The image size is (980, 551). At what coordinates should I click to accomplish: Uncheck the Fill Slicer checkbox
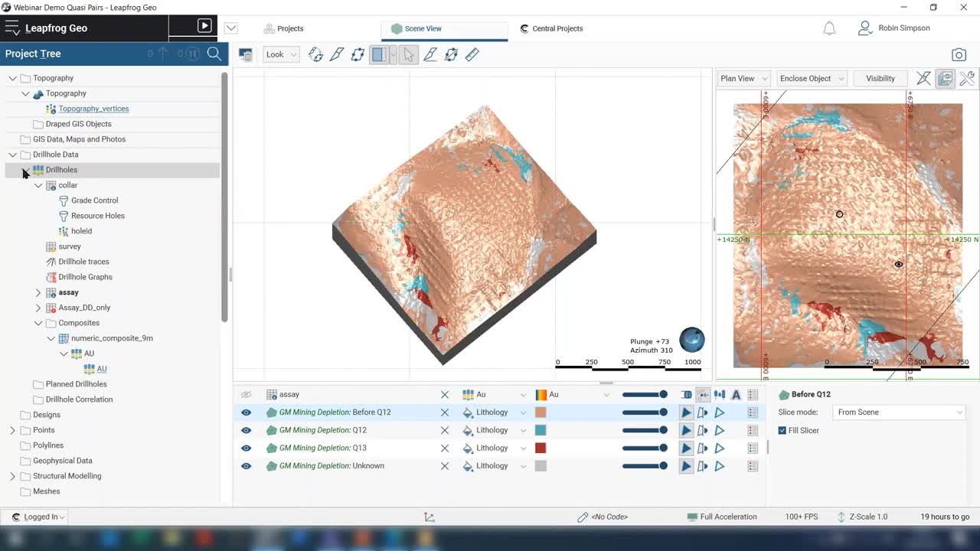pos(782,431)
